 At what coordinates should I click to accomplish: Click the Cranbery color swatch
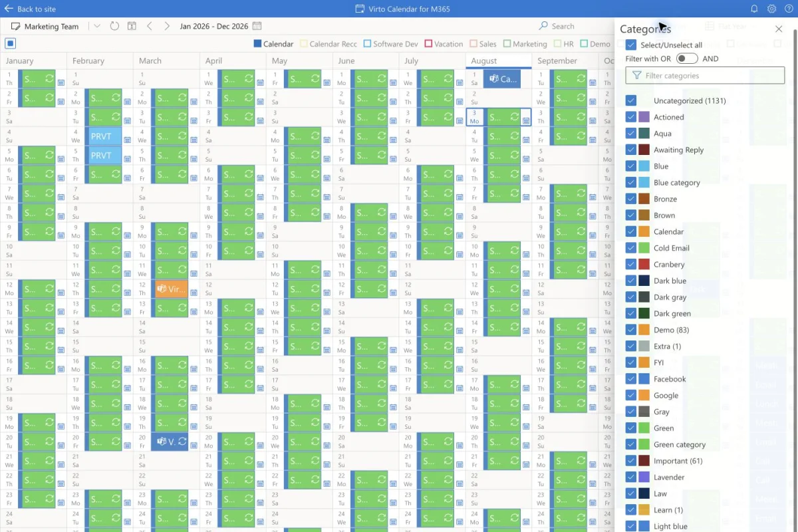click(644, 264)
